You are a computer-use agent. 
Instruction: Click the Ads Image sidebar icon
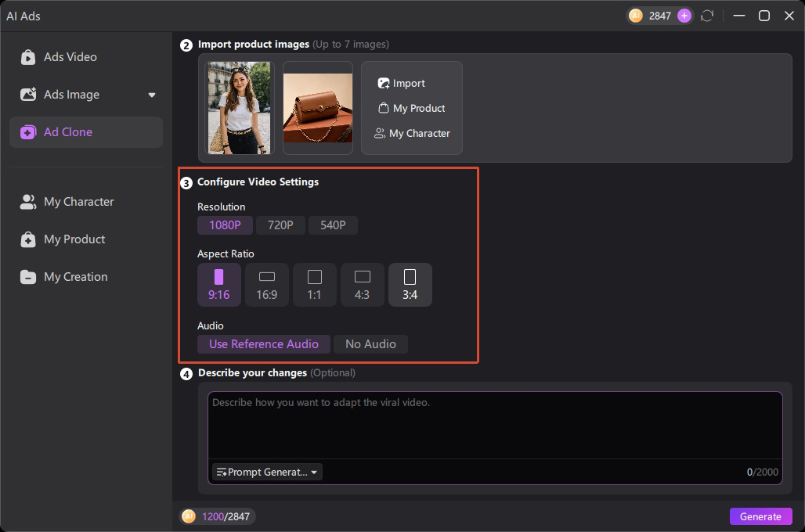(x=27, y=95)
